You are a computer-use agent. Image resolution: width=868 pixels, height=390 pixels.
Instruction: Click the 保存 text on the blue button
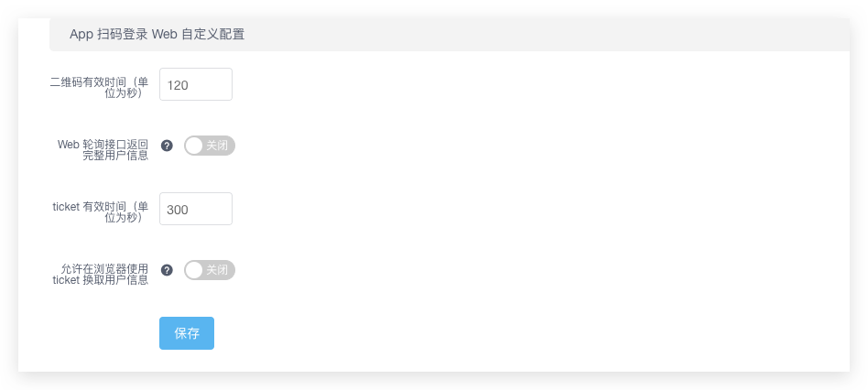[187, 333]
